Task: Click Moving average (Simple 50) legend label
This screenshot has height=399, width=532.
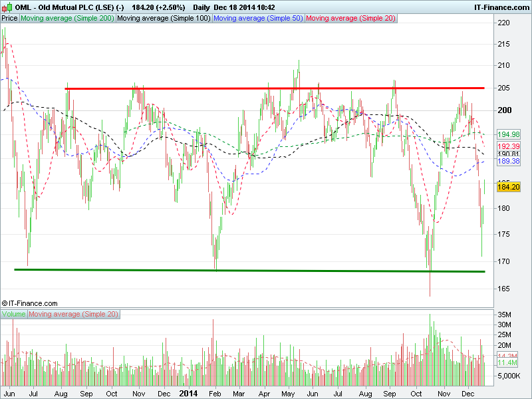Action: 258,19
